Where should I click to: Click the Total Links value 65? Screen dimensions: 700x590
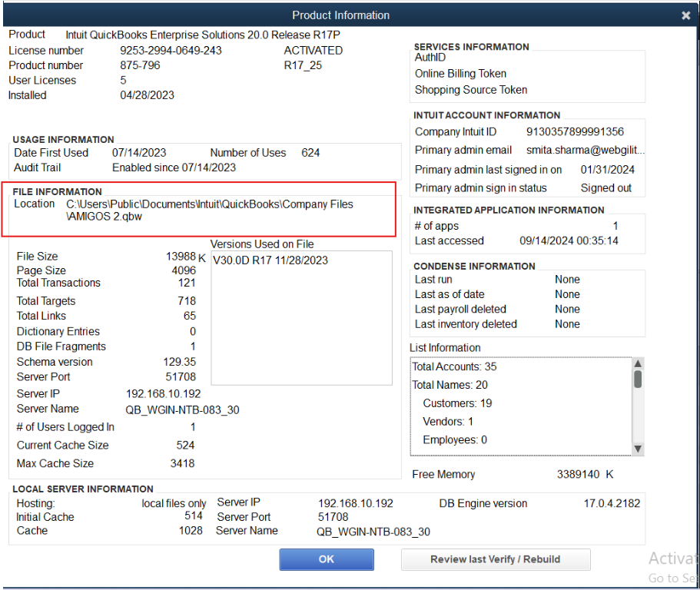190,316
